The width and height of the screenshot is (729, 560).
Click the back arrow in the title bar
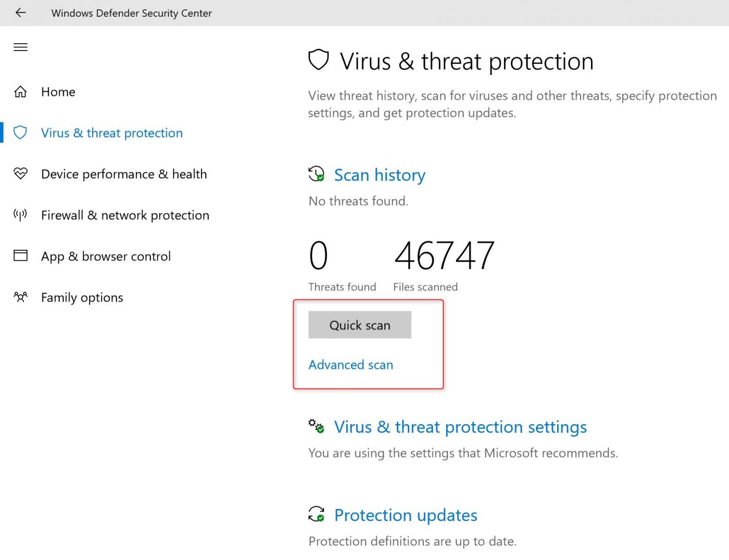pyautogui.click(x=20, y=13)
